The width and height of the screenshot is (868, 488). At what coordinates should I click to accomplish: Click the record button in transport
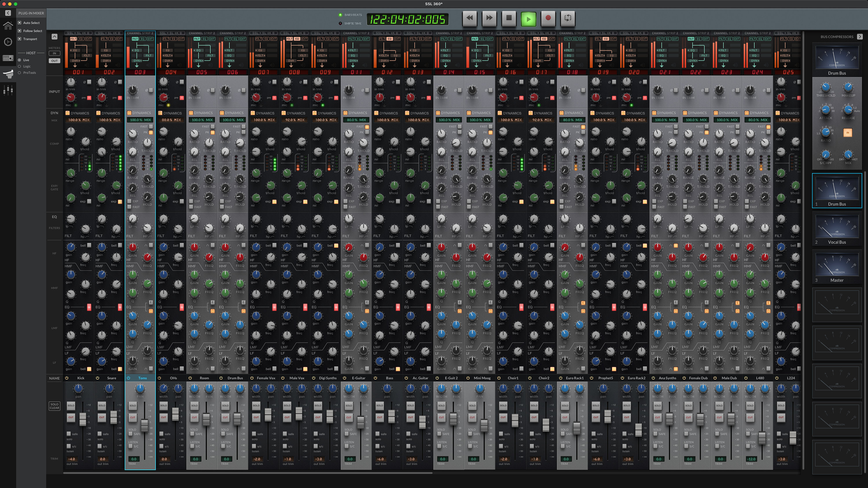(x=548, y=18)
